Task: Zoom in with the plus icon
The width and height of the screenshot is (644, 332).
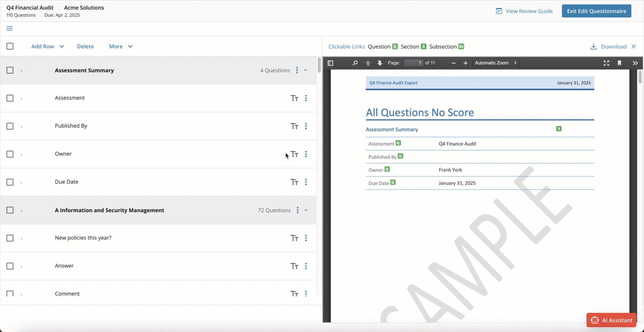Action: (x=465, y=63)
